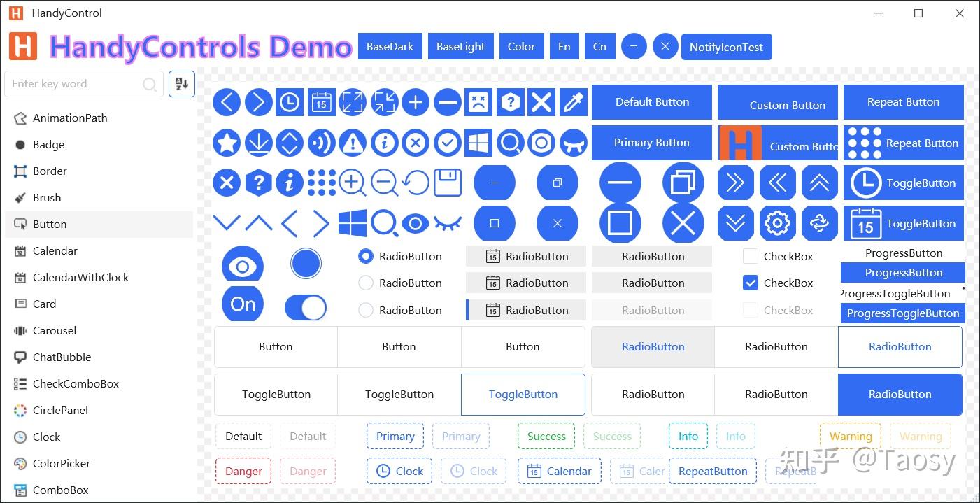The image size is (980, 503).
Task: Toggle the plain blue circle button
Action: tap(306, 264)
